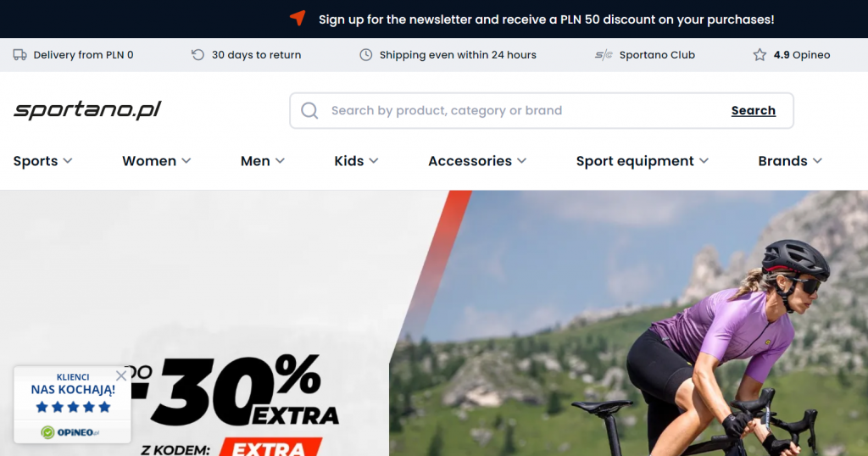The image size is (868, 456).
Task: Open the Women category dropdown
Action: point(157,161)
